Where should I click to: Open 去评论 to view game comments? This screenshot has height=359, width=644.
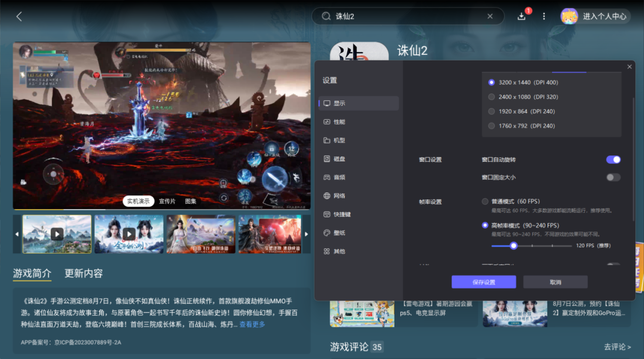[617, 347]
